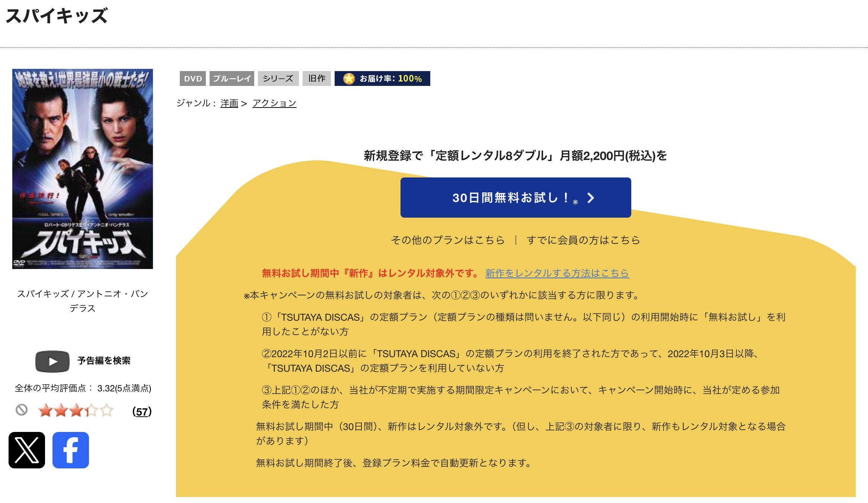Viewport: 868px width, 503px height.
Task: Select the シリーズ tag
Action: tap(278, 79)
